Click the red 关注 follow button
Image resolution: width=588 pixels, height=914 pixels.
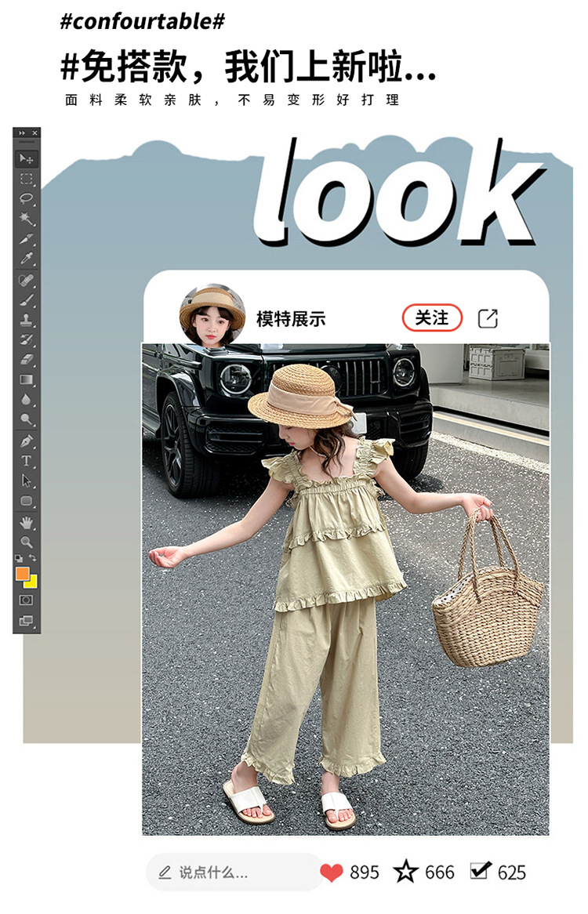pyautogui.click(x=432, y=317)
